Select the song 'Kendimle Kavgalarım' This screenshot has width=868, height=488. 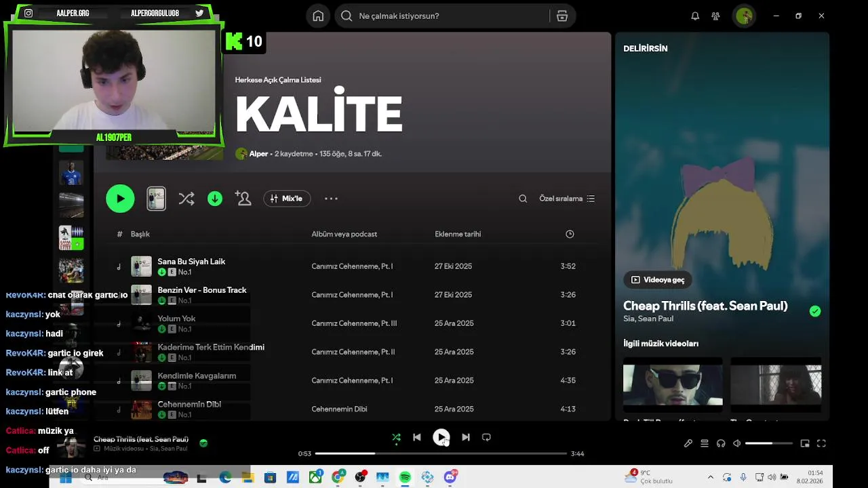tap(197, 375)
